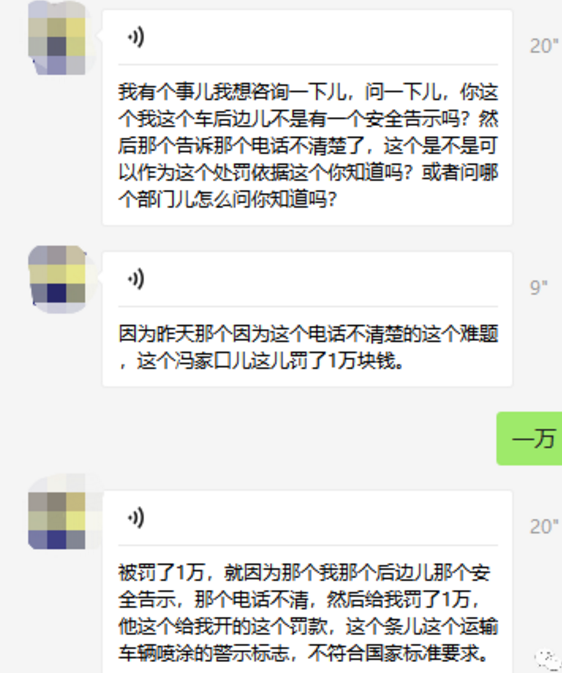The image size is (562, 673).
Task: Click the 9" duration label
Action: (538, 287)
